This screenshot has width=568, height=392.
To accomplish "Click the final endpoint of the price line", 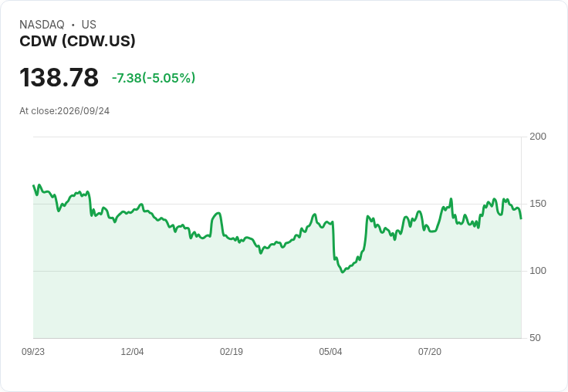I will click(x=521, y=218).
